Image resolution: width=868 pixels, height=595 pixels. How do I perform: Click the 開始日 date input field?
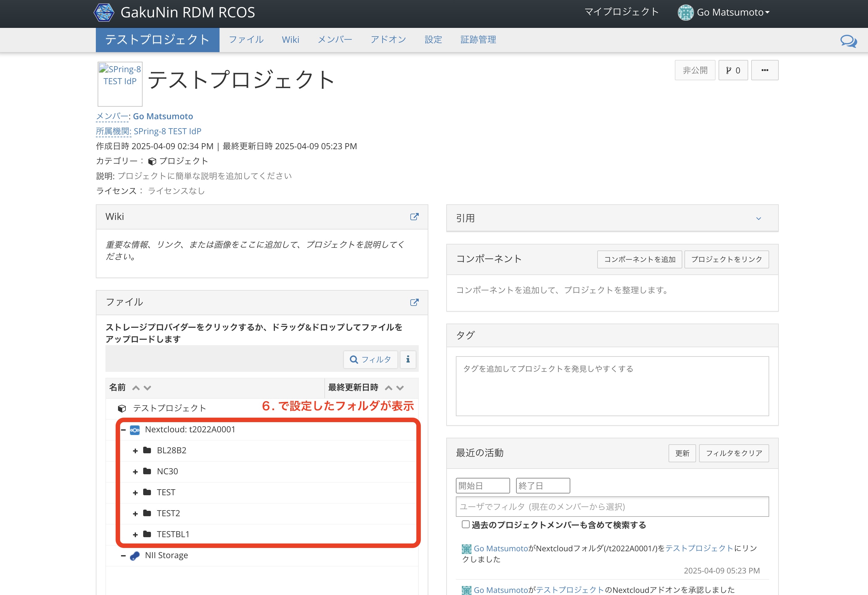tap(483, 486)
